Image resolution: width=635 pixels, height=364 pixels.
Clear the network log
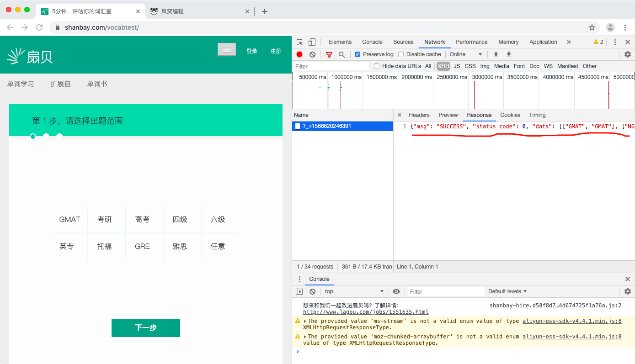312,54
